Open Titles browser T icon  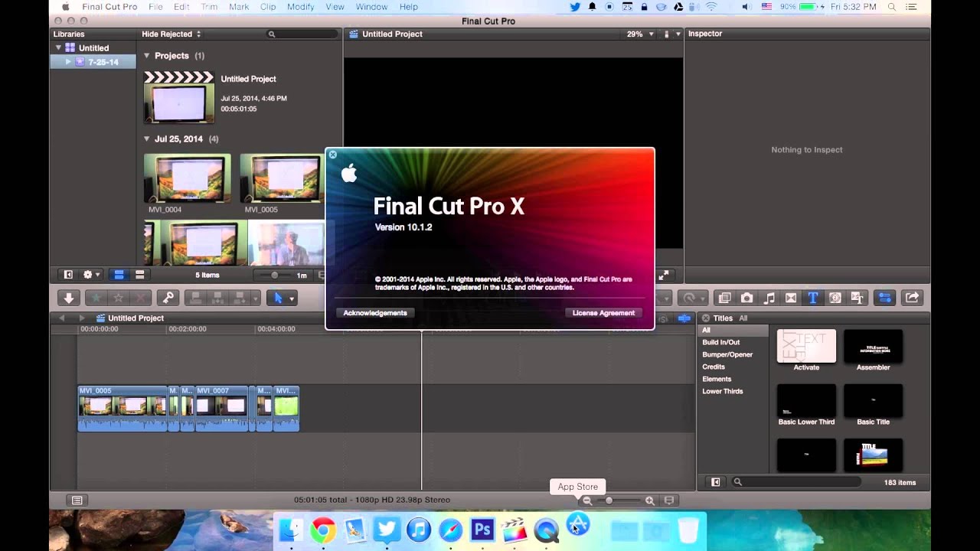(813, 298)
